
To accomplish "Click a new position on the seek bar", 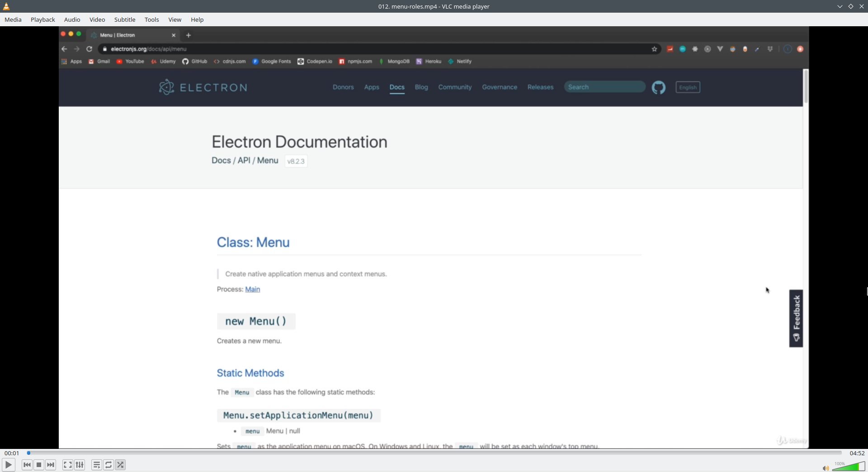I will 407,453.
